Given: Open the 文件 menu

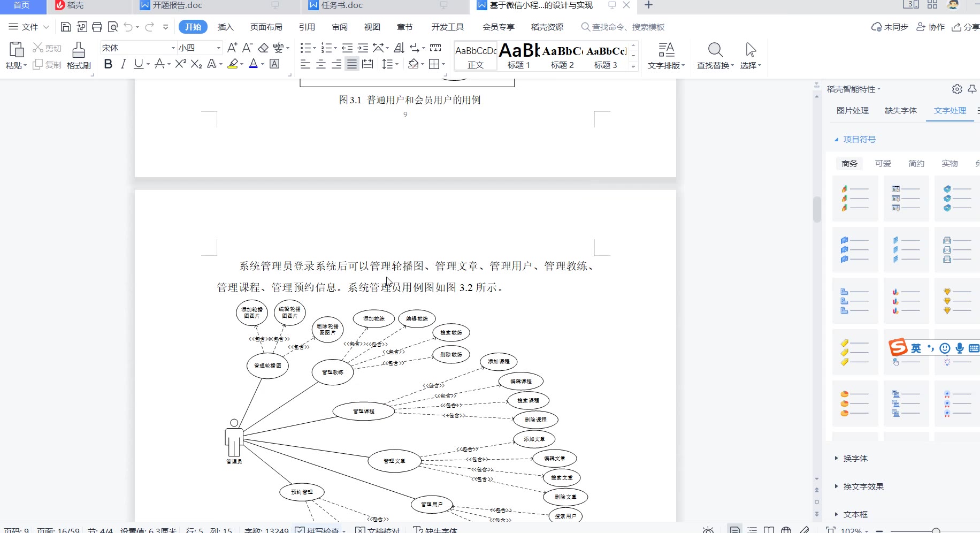Looking at the screenshot, I should (x=29, y=27).
